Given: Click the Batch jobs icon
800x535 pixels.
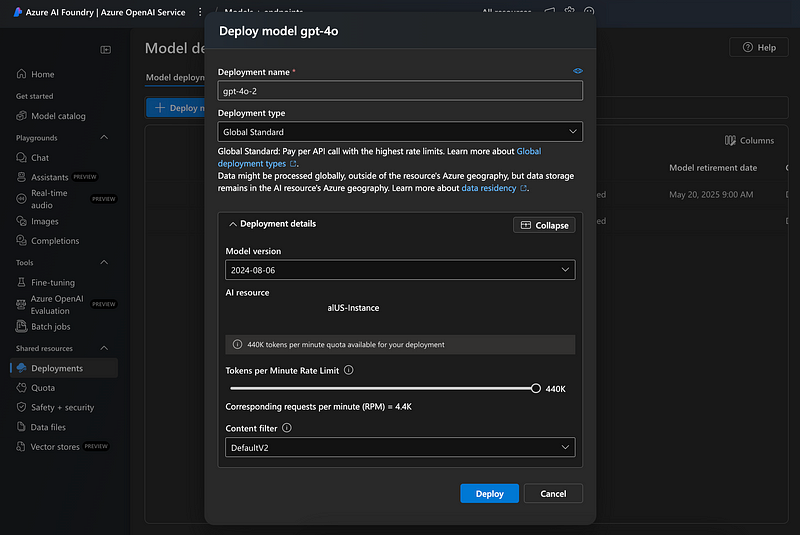Looking at the screenshot, I should point(21,326).
